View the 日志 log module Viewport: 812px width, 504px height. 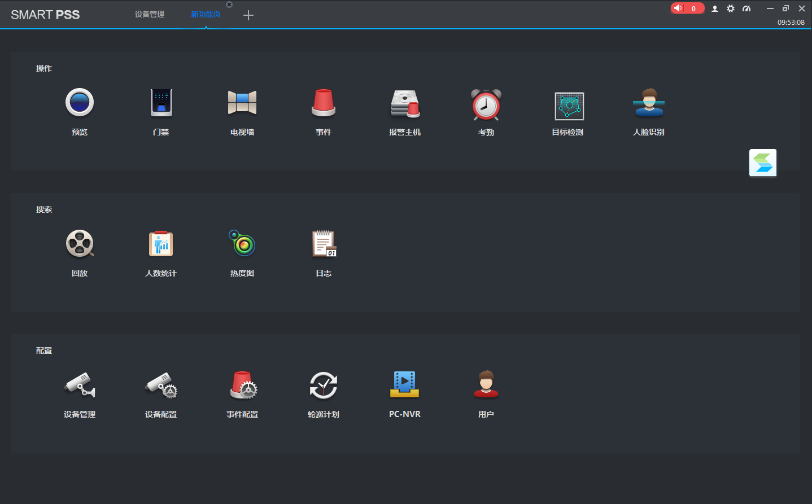(x=324, y=244)
